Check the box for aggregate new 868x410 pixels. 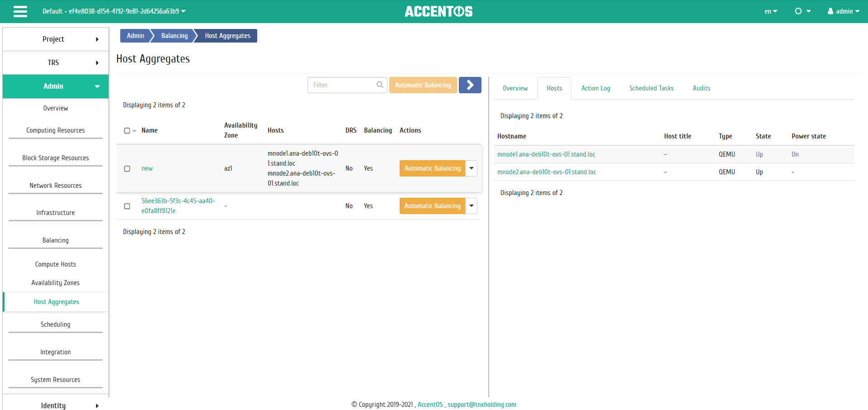click(x=127, y=168)
